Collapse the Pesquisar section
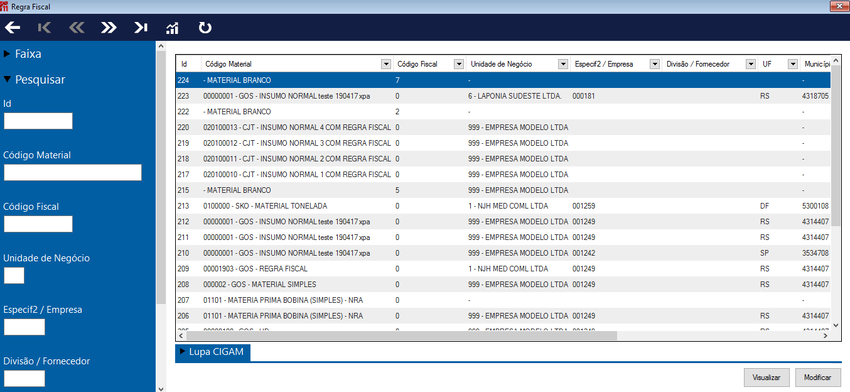 coord(34,80)
